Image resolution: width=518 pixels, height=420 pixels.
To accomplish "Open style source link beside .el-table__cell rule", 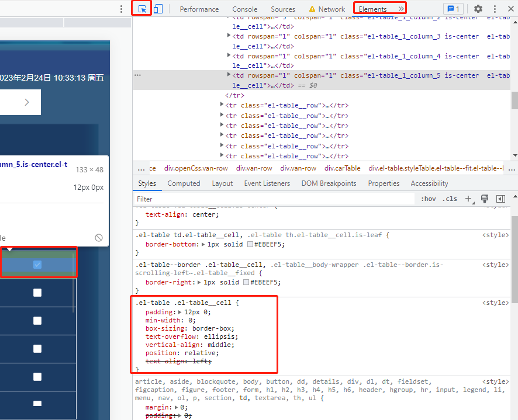I will point(495,303).
